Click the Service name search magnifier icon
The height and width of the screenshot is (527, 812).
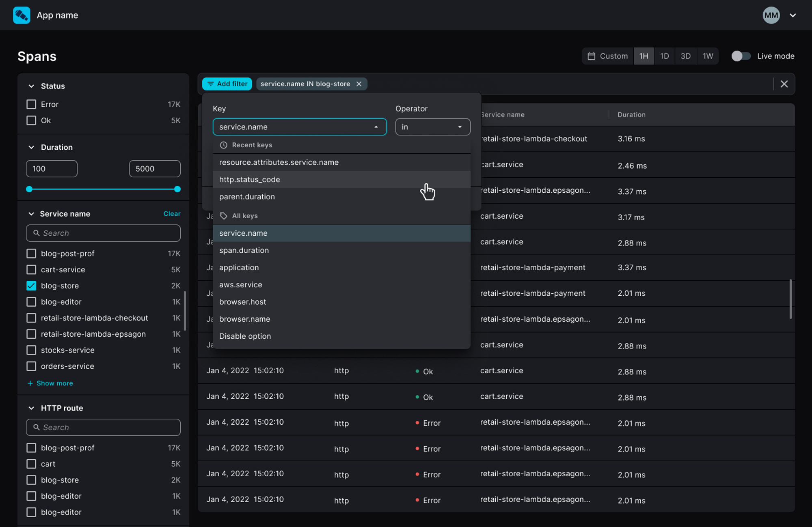click(x=37, y=233)
